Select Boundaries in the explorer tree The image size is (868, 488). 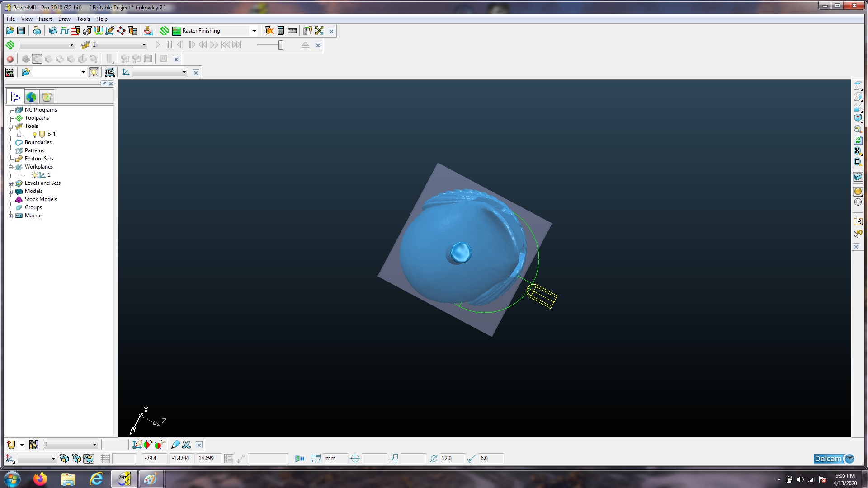point(38,142)
